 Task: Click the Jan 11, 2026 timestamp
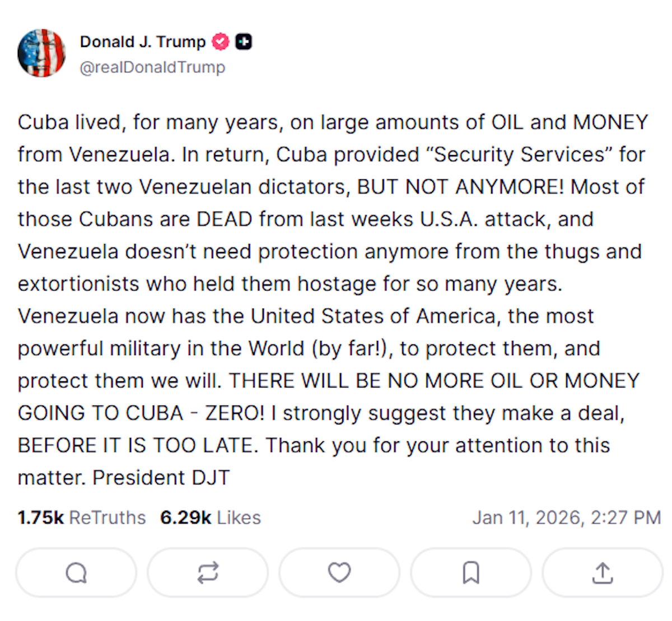pyautogui.click(x=566, y=517)
